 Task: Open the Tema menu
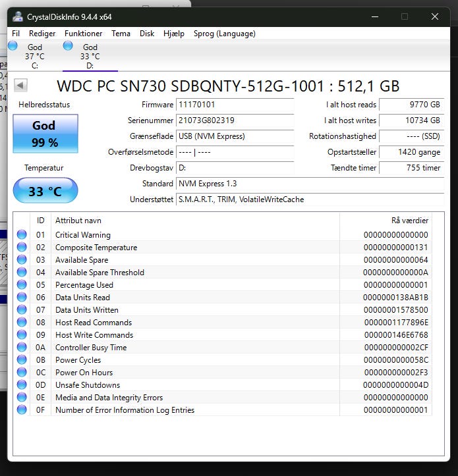click(121, 34)
